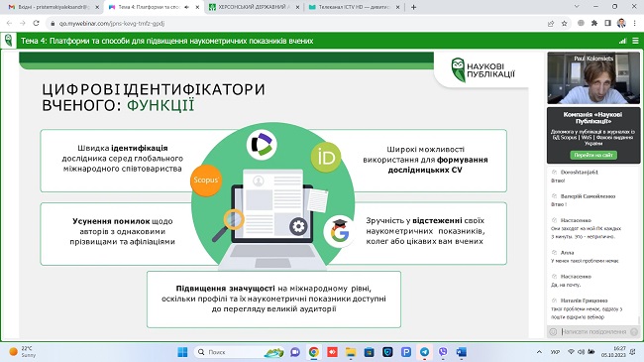This screenshot has width=644, height=362.
Task: Show hidden system tray icons
Action: click(539, 352)
